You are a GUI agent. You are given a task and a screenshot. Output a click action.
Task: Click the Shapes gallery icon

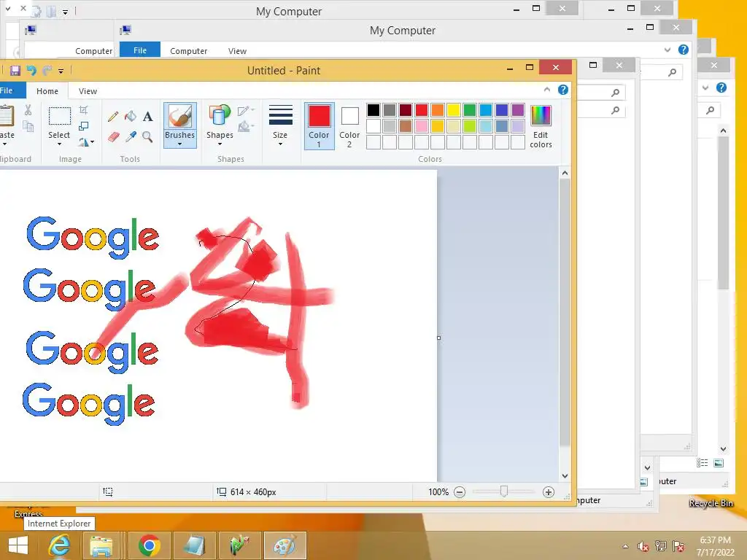(220, 116)
